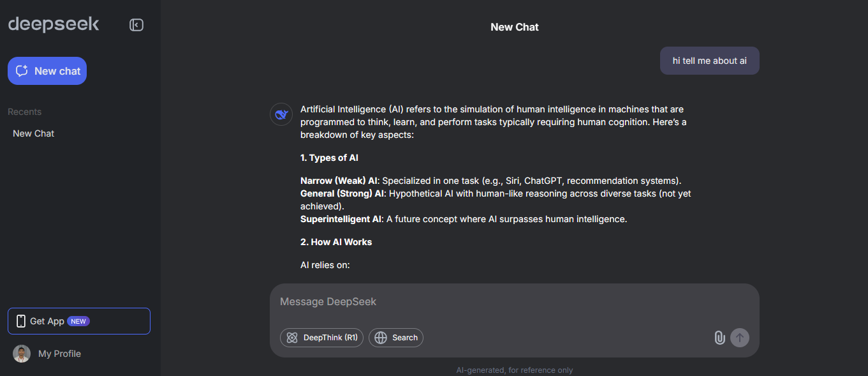Click the DeepSeek whale avatar icon

click(x=281, y=115)
